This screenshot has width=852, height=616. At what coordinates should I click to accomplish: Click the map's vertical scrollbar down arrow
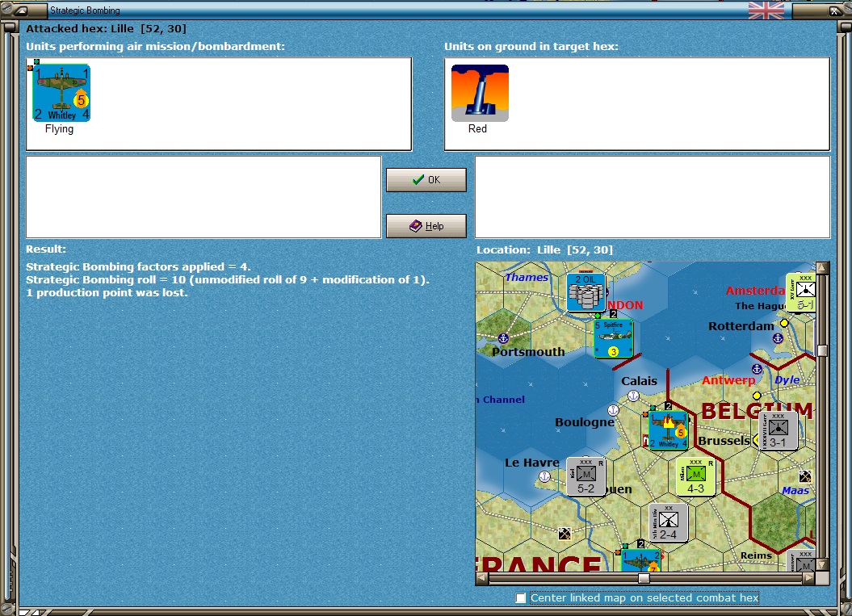(822, 565)
